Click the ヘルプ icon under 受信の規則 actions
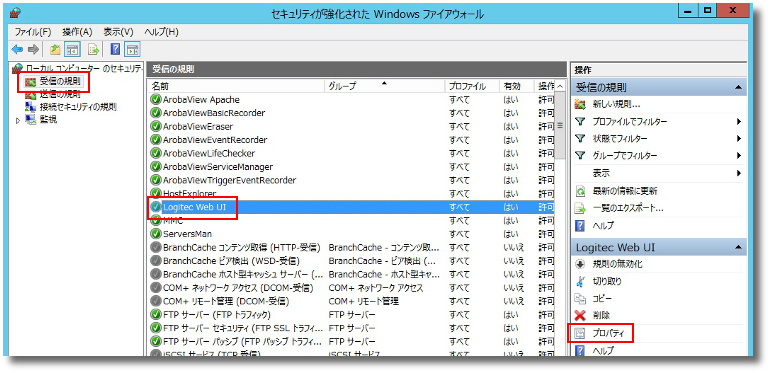 click(581, 226)
